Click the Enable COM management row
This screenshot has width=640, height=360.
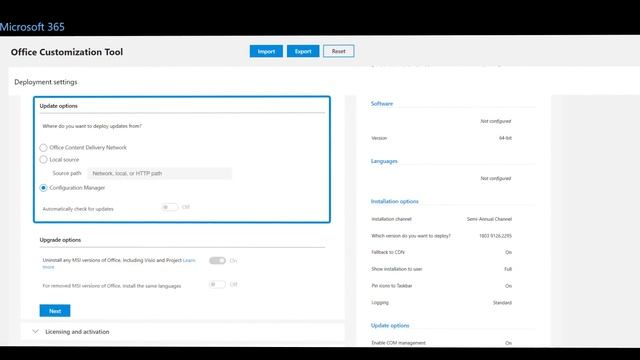(x=441, y=343)
